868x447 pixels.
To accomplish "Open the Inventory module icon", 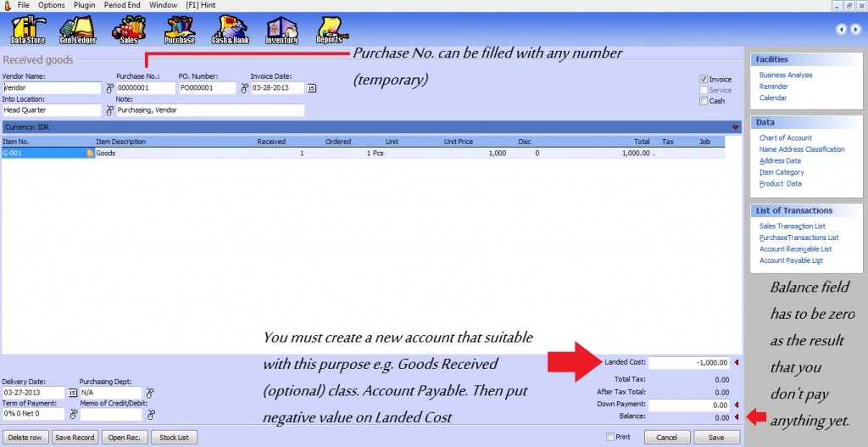I will [281, 31].
